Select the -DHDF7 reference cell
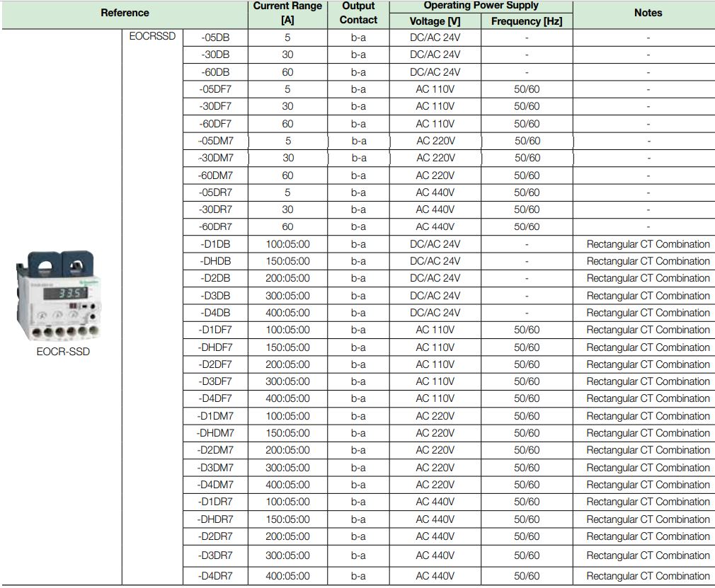The height and width of the screenshot is (588, 715). (215, 347)
